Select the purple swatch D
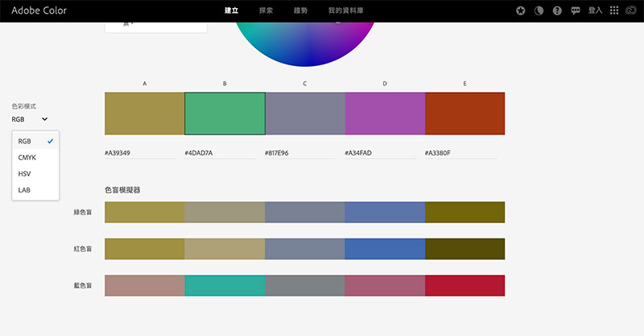Viewport: 644px width, 336px height. pos(385,114)
